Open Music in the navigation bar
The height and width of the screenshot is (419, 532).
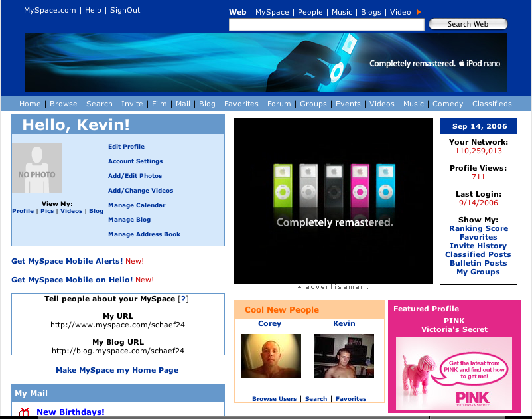413,104
